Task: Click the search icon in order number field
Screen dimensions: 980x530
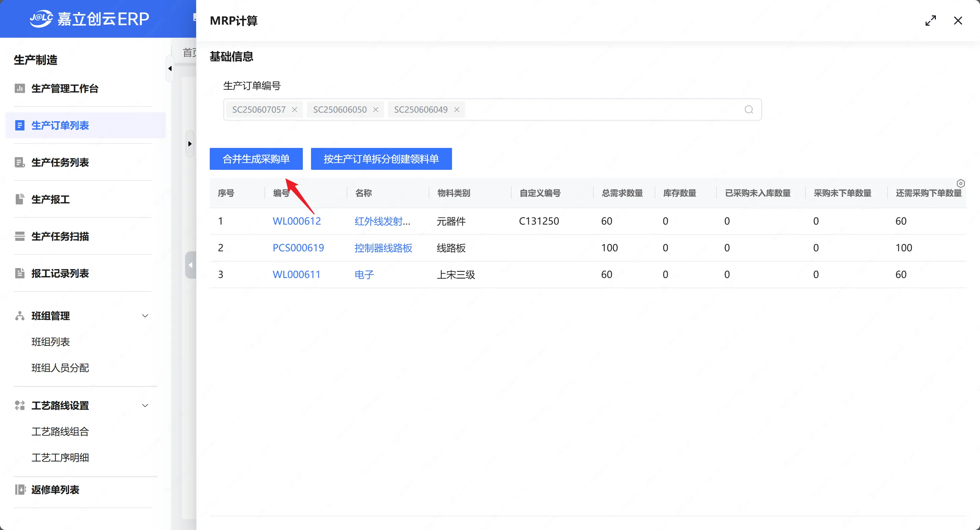Action: pos(748,110)
